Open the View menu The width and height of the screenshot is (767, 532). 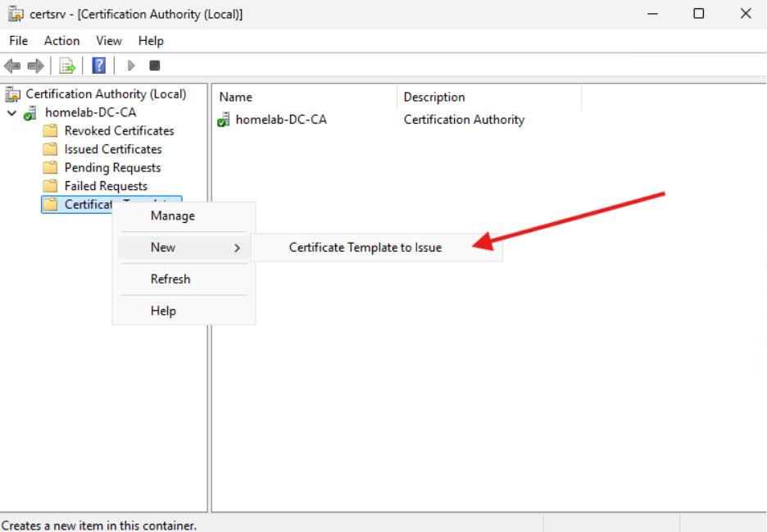[x=109, y=40]
